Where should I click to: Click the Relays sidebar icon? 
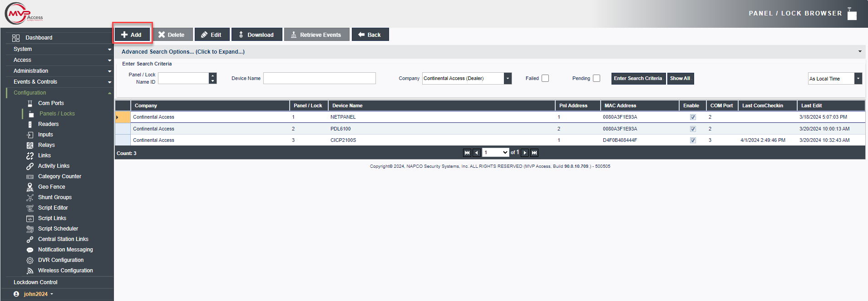pos(30,145)
